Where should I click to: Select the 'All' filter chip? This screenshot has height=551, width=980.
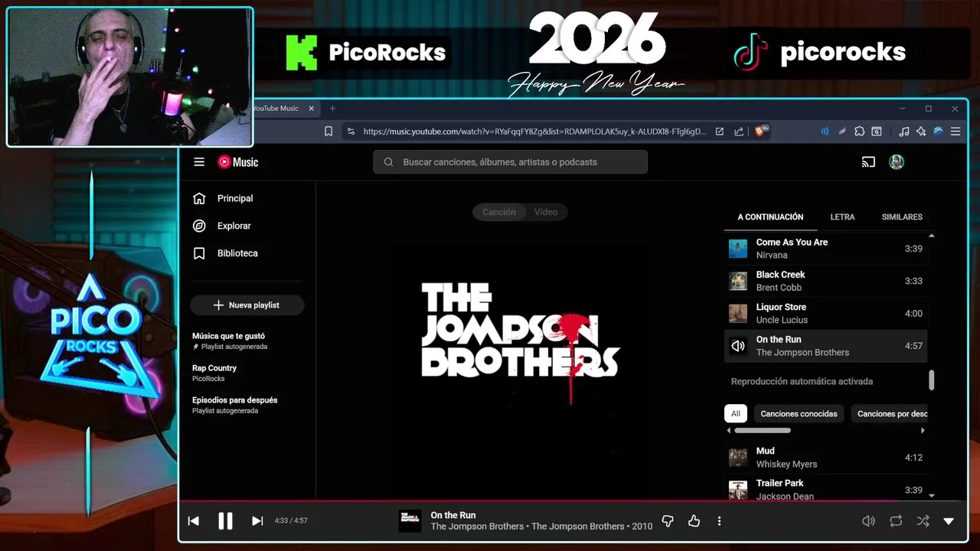tap(735, 413)
